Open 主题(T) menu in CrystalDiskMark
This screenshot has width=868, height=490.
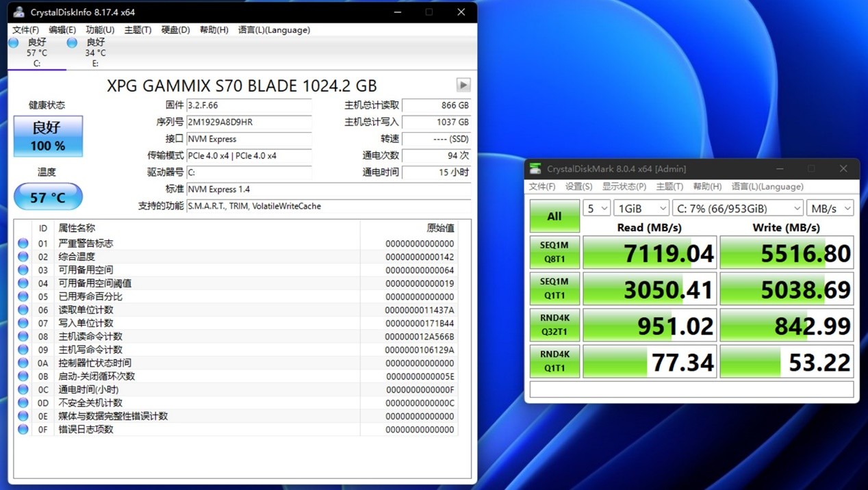coord(669,186)
